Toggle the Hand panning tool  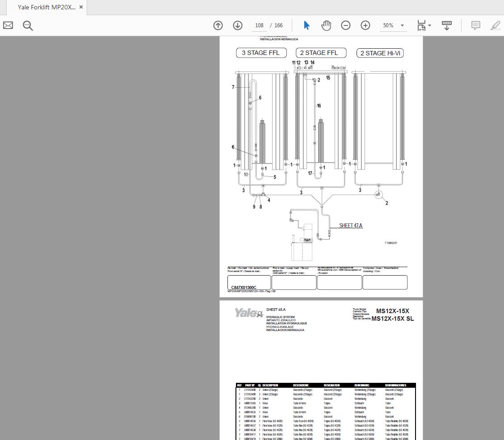[x=326, y=25]
